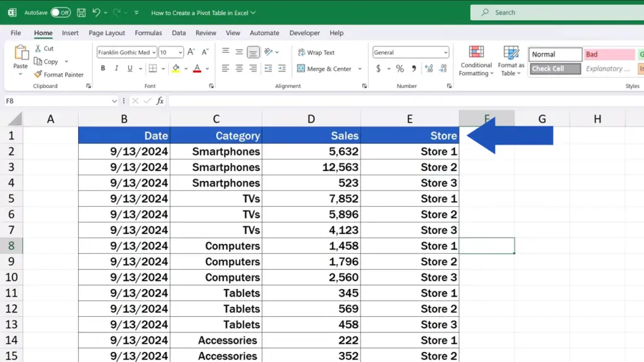This screenshot has width=644, height=362.
Task: Expand Customize Quick Access Toolbar arrow
Action: tap(136, 13)
